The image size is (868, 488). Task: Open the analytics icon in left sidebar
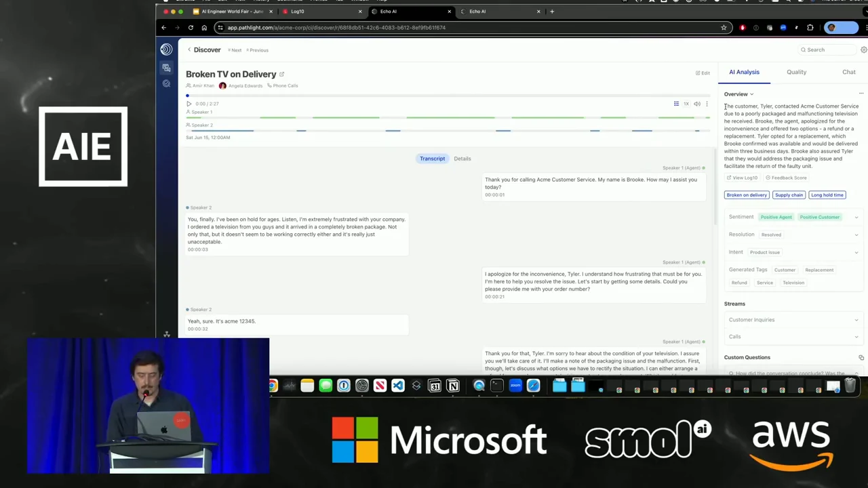click(166, 83)
